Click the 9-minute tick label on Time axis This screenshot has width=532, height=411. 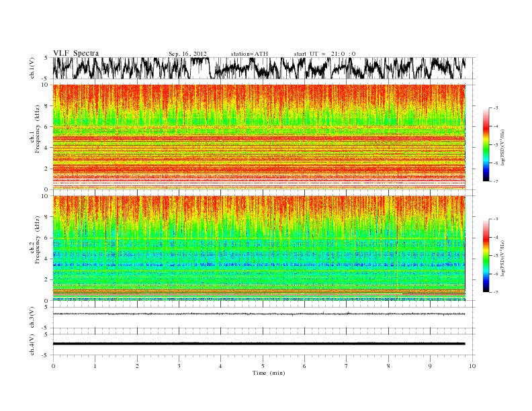click(x=430, y=366)
